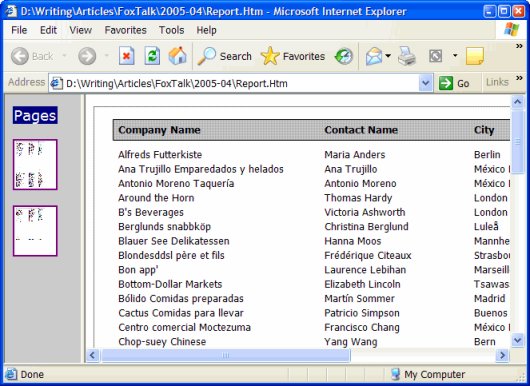Expand Mail options dropdown arrow

click(x=388, y=56)
